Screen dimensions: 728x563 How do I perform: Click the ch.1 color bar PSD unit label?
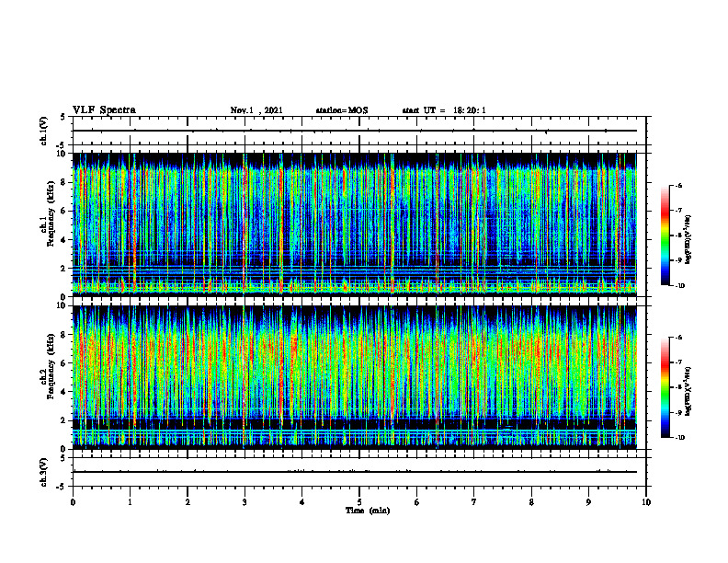coord(688,239)
